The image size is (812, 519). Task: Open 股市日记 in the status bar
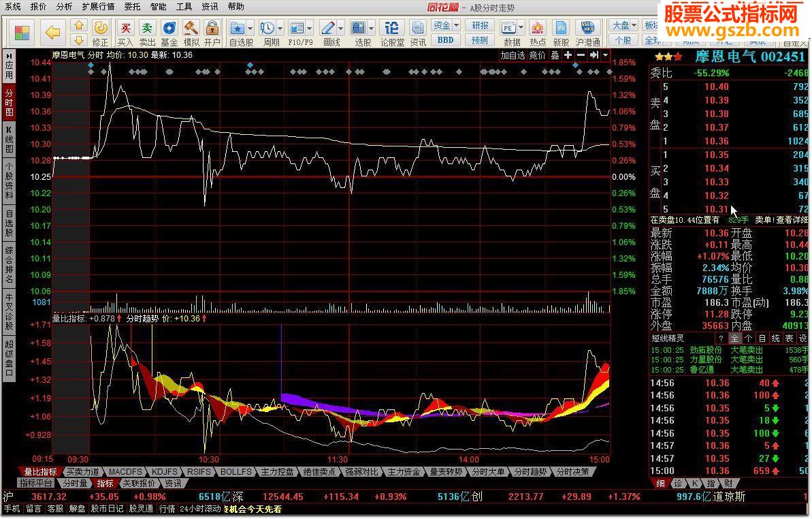coord(108,509)
